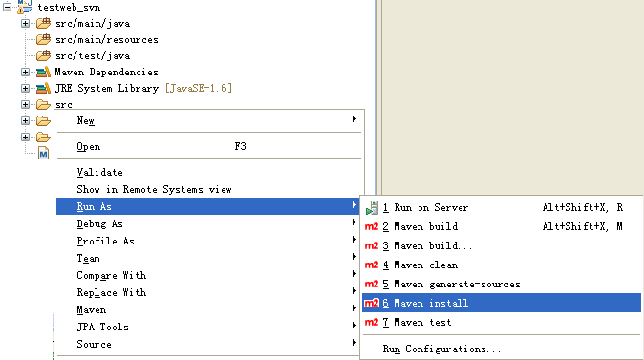Open the Compare With submenu arrow
644x360 pixels.
coord(354,274)
